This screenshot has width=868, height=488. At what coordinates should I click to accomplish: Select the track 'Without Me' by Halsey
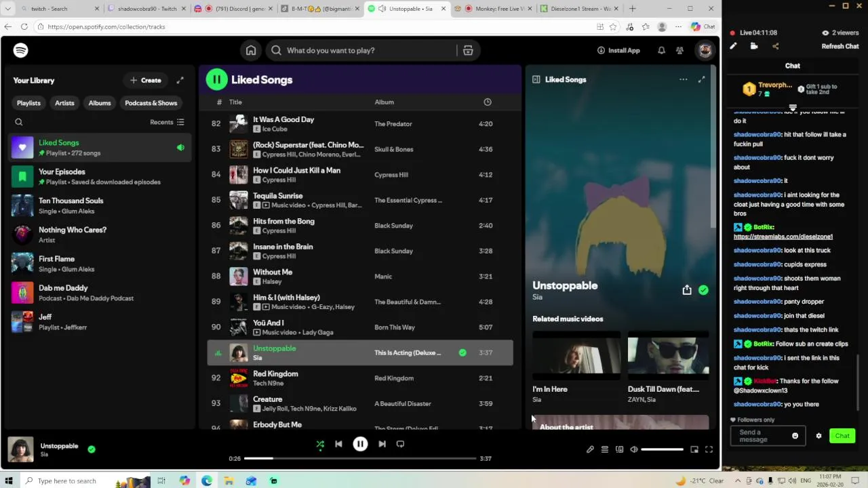point(359,277)
